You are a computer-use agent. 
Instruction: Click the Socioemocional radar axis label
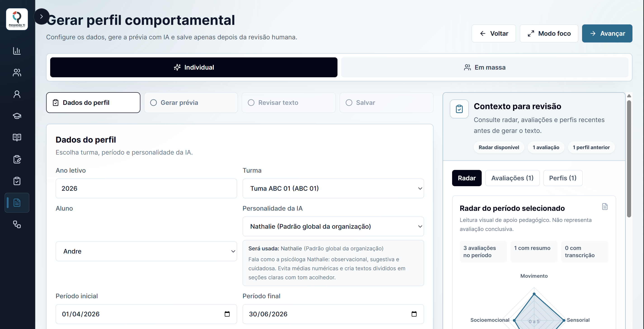click(x=490, y=320)
